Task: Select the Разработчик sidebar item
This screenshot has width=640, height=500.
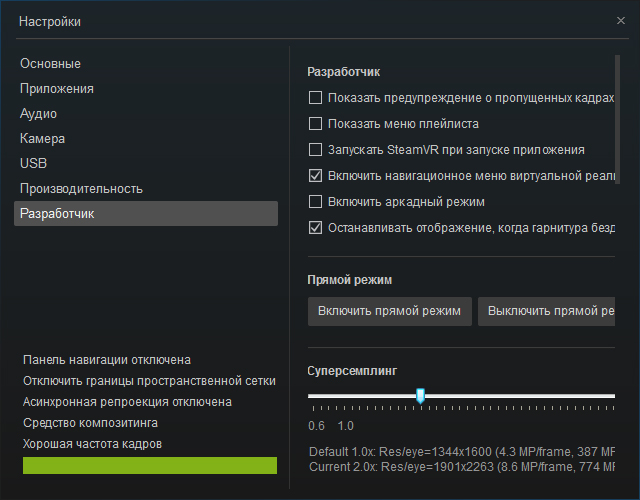Action: [x=146, y=213]
